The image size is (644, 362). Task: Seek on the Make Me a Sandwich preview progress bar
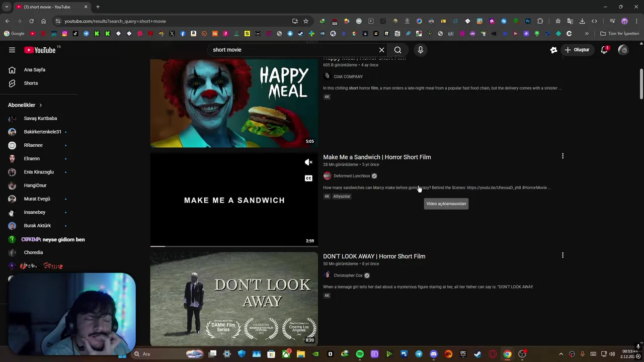pyautogui.click(x=234, y=246)
